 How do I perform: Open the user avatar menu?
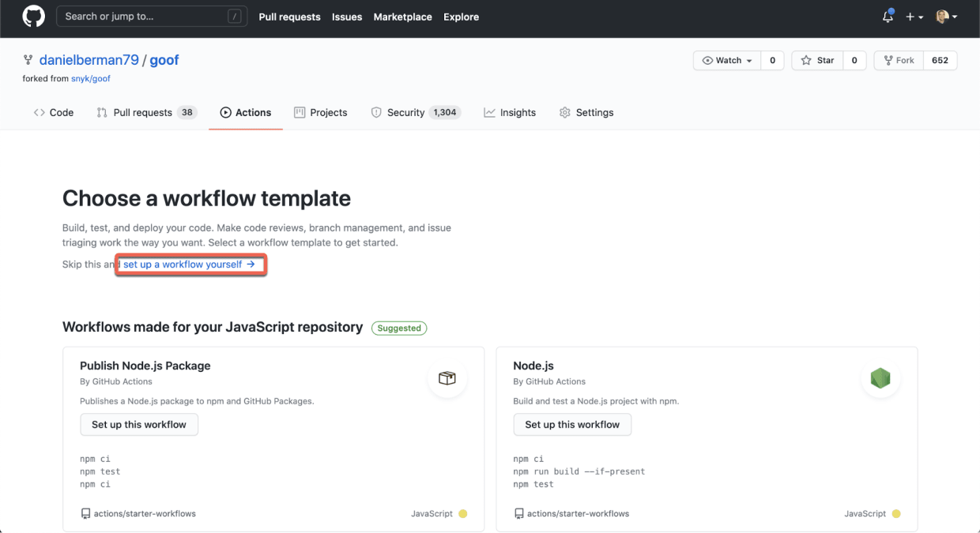coord(946,17)
